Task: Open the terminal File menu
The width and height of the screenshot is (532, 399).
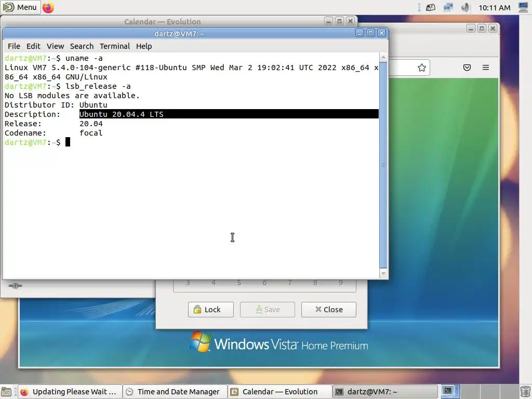Action: (x=14, y=46)
